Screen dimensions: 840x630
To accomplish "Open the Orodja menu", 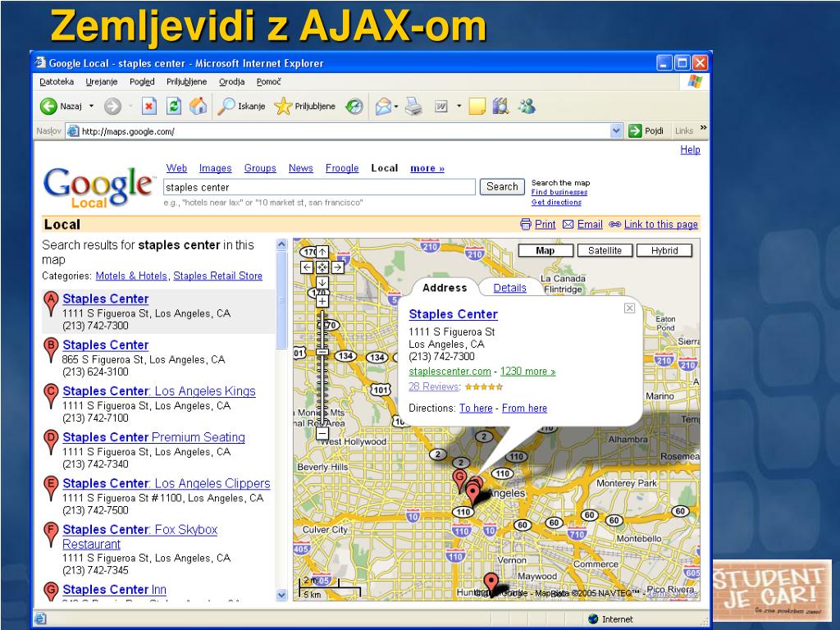I will [x=232, y=81].
